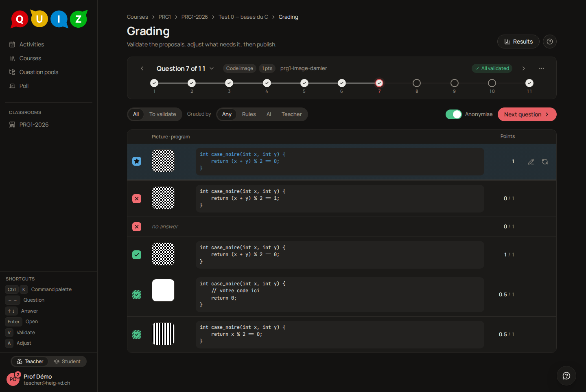This screenshot has height=392, width=586.
Task: Filter graded by Teacher
Action: point(292,114)
